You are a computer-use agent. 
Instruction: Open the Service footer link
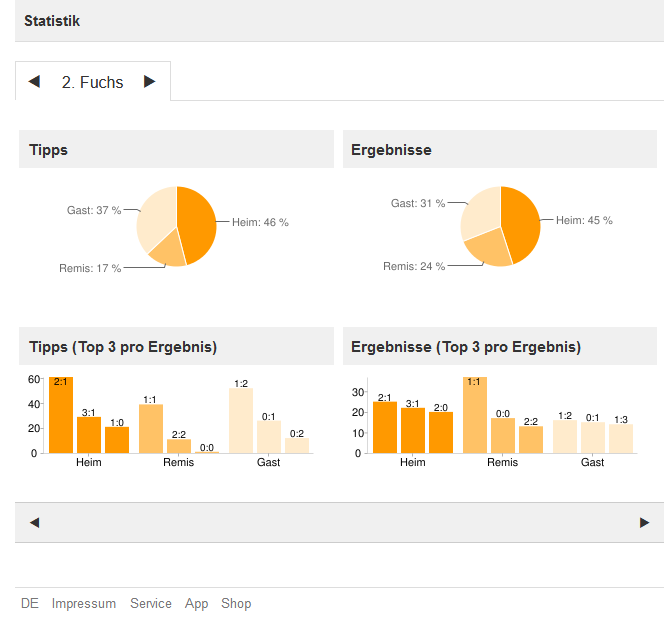coord(151,604)
